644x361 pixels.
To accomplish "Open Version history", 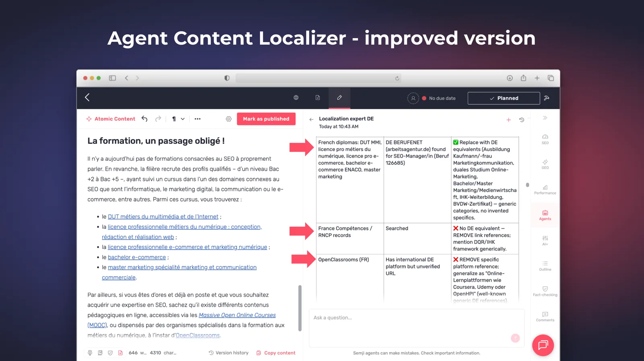I will coord(228,353).
